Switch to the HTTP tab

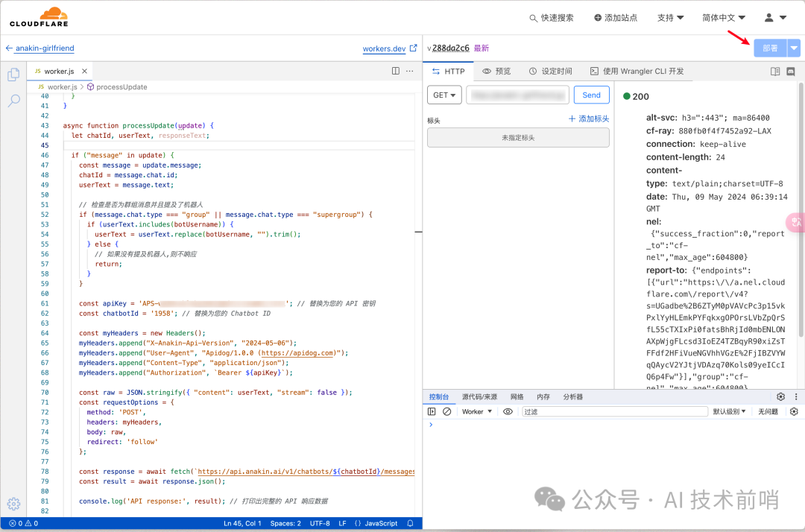click(x=449, y=72)
